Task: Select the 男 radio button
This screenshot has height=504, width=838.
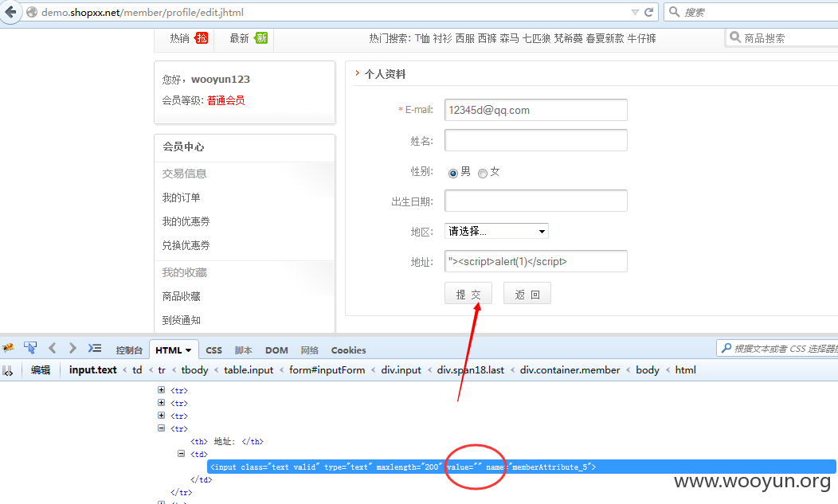Action: (453, 173)
